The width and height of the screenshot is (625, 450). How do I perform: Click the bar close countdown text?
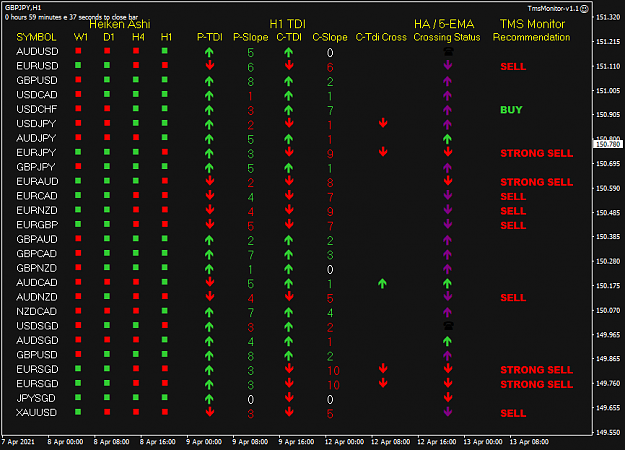click(x=72, y=17)
